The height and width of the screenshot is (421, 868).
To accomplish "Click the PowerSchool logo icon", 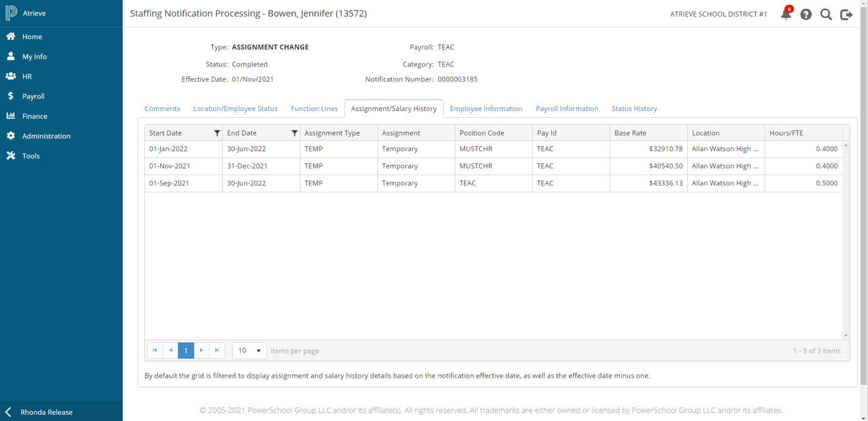I will pyautogui.click(x=11, y=13).
